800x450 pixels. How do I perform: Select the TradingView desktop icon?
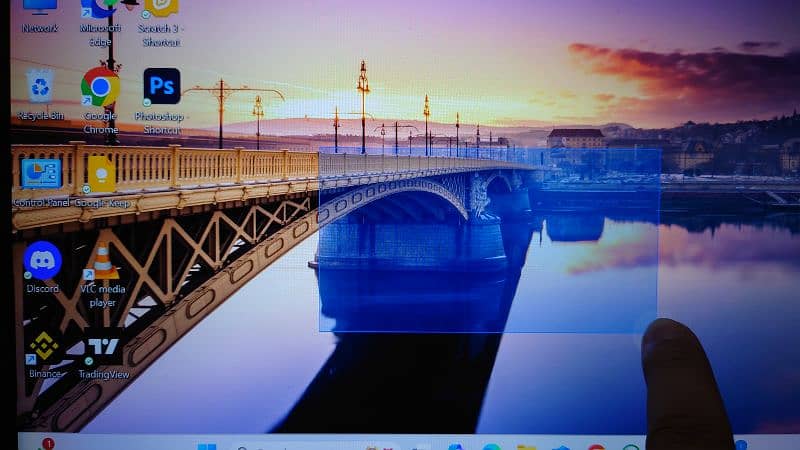[103, 347]
